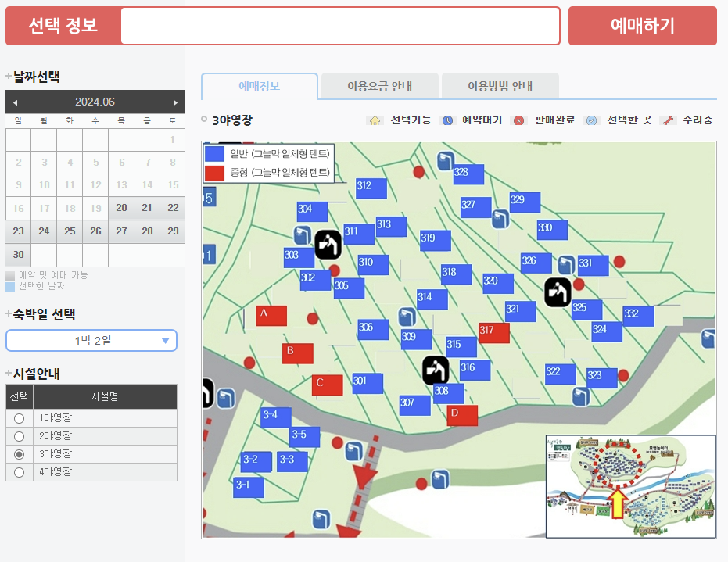Select campsite 3-1 on the map
728x562 pixels.
(249, 487)
